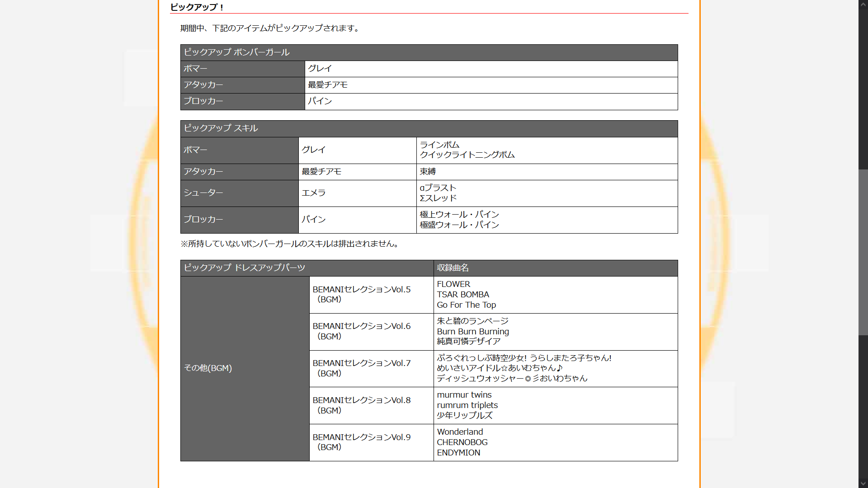Screen dimensions: 868x488
Task: Click the 朱と碧のランページ song title
Action: pyautogui.click(x=472, y=321)
